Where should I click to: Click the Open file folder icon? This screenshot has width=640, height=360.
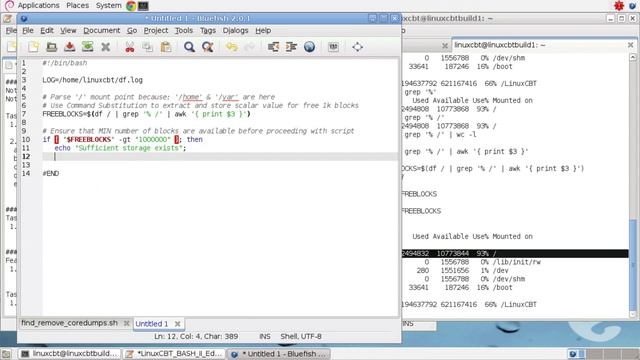pos(51,47)
